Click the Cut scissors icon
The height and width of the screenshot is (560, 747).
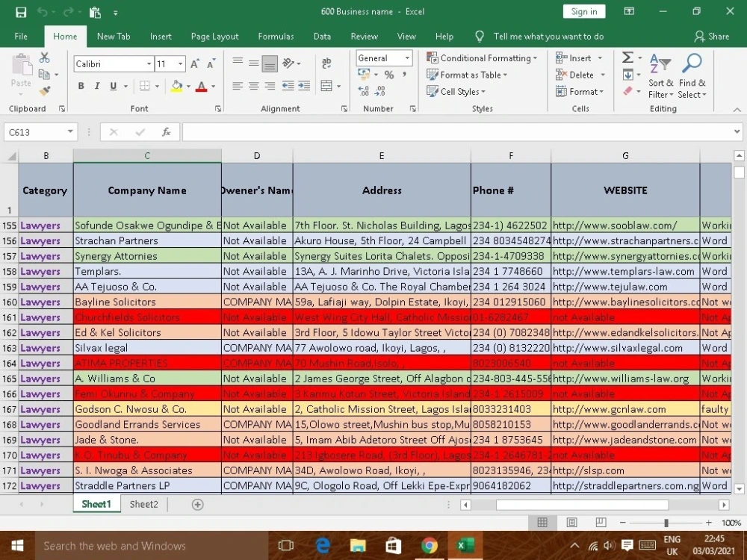pos(44,57)
